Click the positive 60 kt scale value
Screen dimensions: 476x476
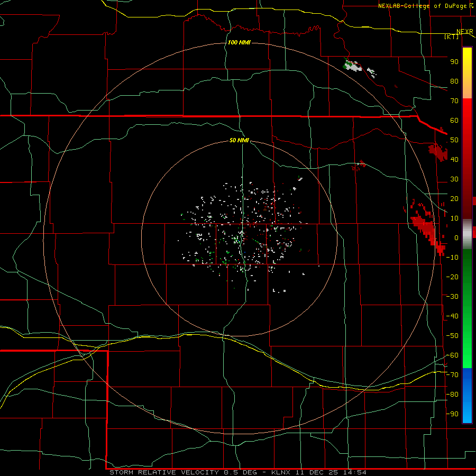454,121
